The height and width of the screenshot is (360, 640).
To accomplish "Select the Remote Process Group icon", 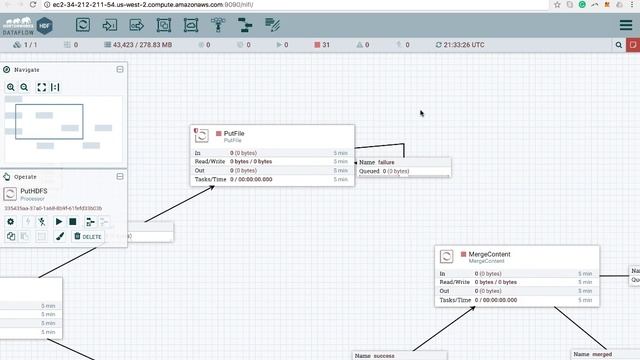I will (191, 25).
